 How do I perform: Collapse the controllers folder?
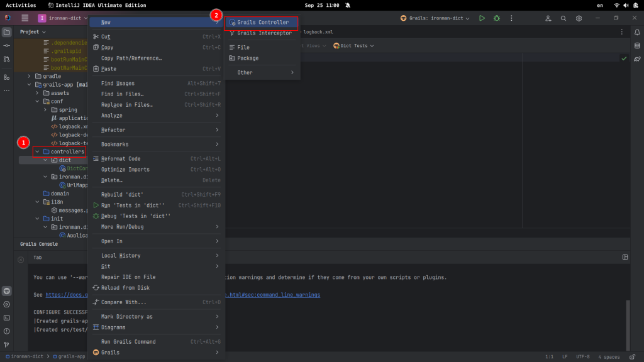coord(37,151)
